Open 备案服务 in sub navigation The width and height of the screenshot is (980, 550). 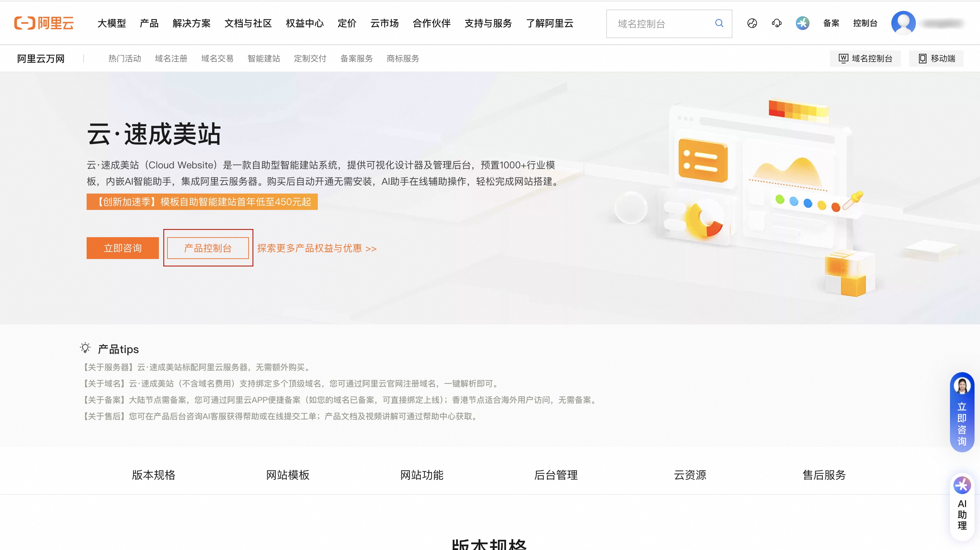click(356, 59)
